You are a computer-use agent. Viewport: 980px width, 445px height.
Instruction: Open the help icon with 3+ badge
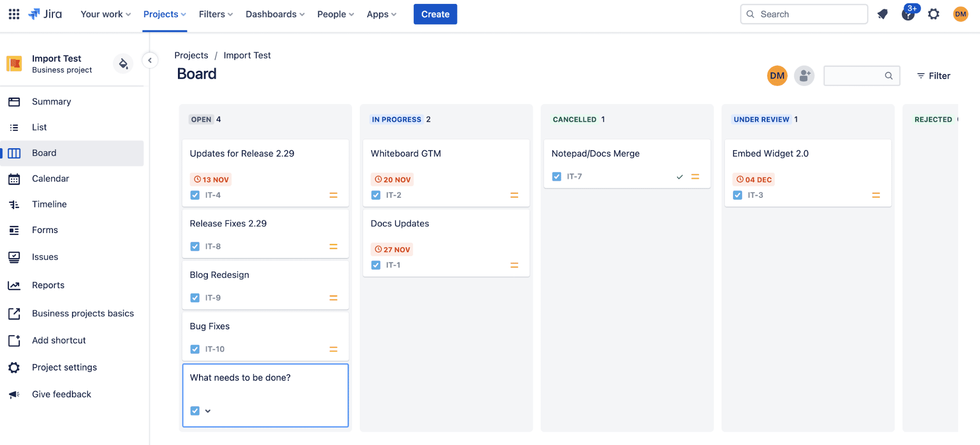908,14
